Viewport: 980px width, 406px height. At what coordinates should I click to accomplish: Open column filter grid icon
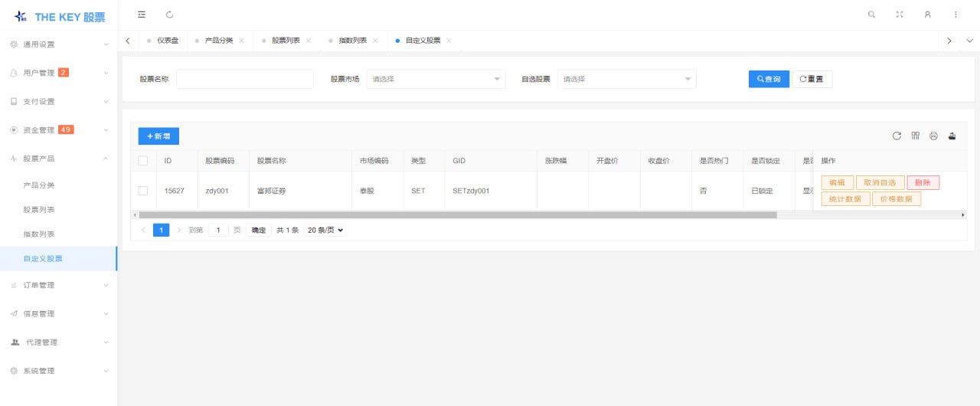tap(915, 136)
